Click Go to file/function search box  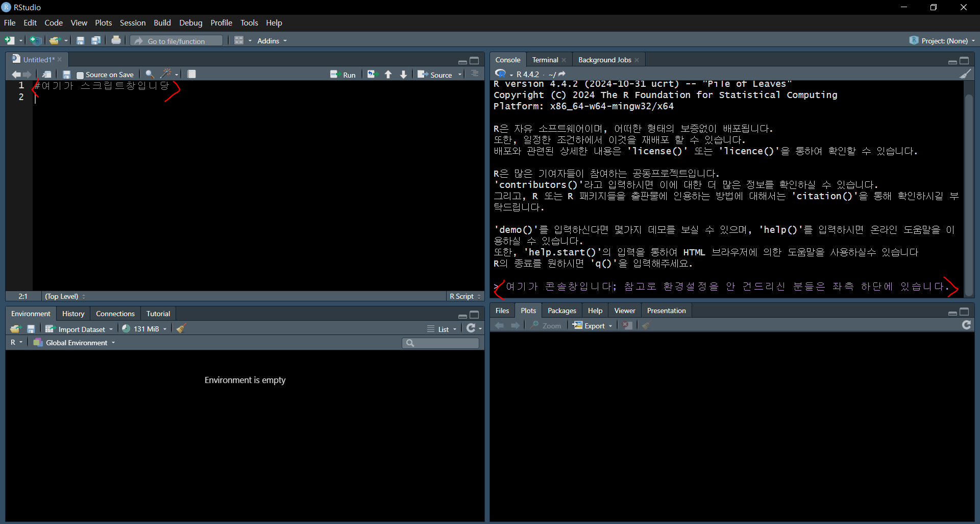click(x=177, y=41)
